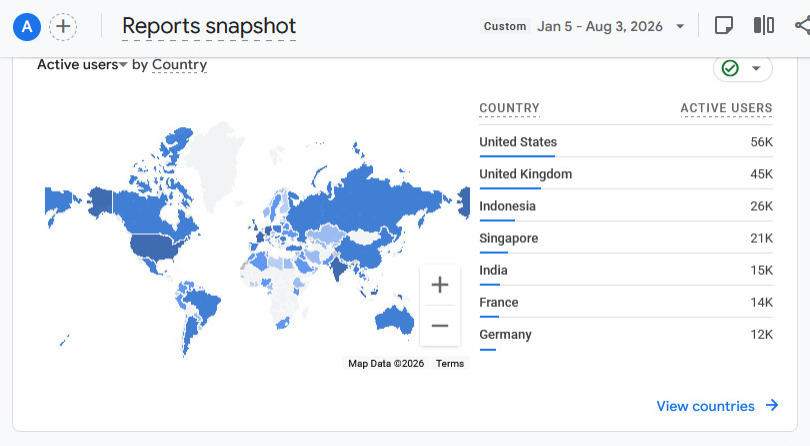
Task: Click the blue 'A' segment avatar
Action: click(x=27, y=26)
